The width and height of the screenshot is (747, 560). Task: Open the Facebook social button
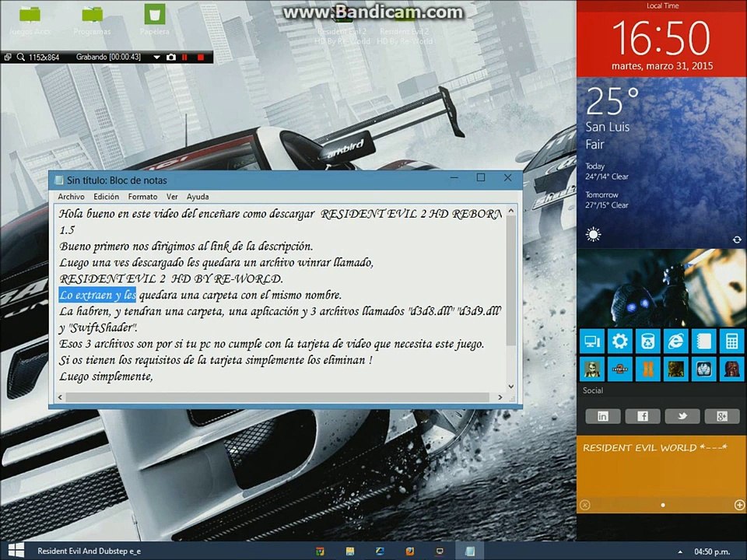click(642, 416)
